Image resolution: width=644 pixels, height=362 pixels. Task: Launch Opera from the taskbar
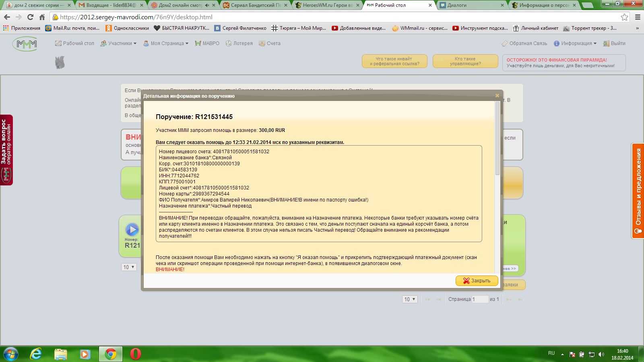pos(136,354)
